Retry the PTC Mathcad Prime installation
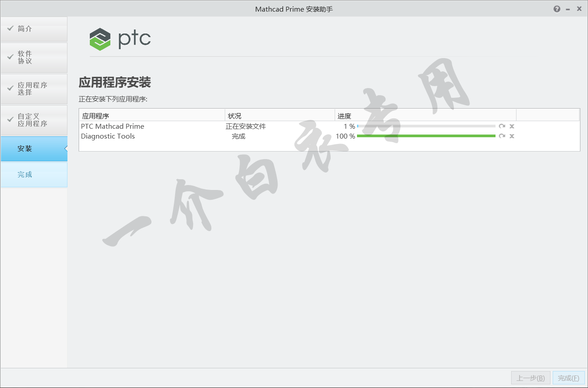This screenshot has width=588, height=388. (x=502, y=127)
